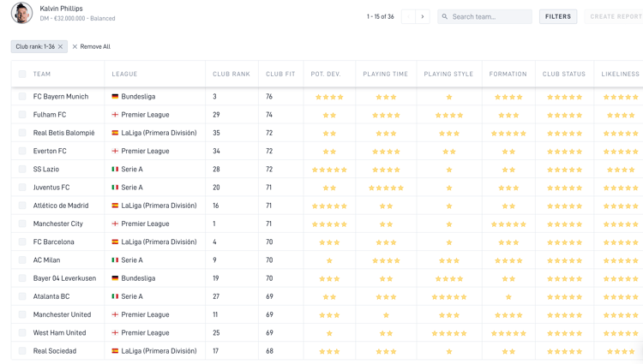
Task: Click England flag in Fulham FC row
Action: (x=115, y=115)
